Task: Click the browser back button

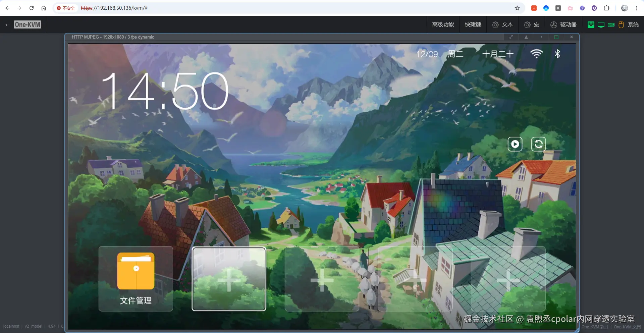Action: coord(7,8)
